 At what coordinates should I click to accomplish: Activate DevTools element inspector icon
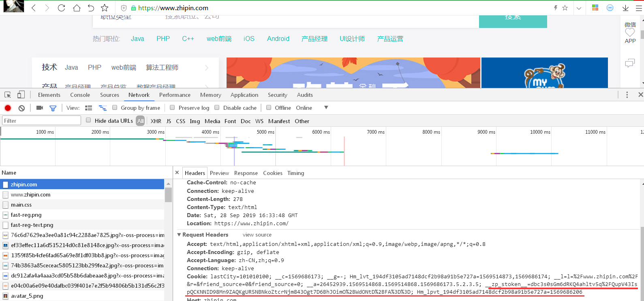pos(8,95)
